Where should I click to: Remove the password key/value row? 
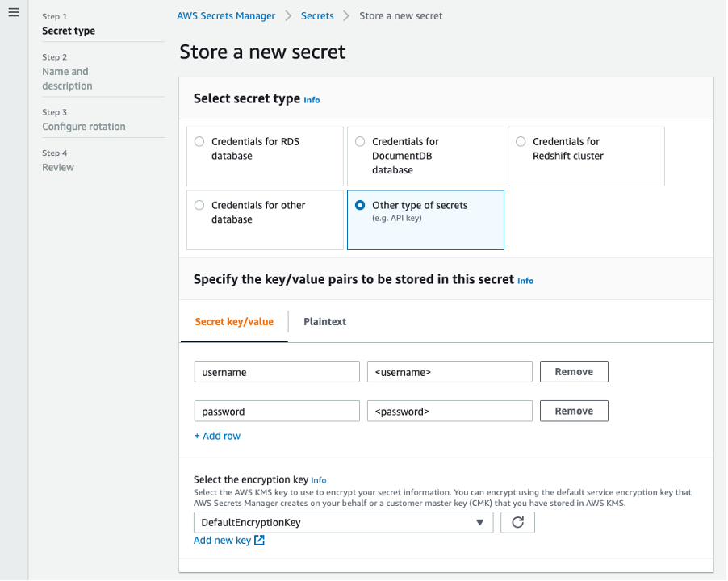tap(574, 412)
